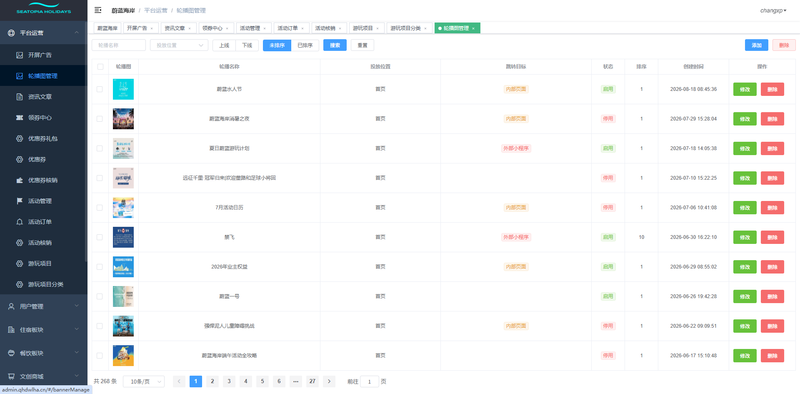This screenshot has width=800, height=394.
Task: Click the 活动核销 sidebar icon
Action: click(19, 243)
